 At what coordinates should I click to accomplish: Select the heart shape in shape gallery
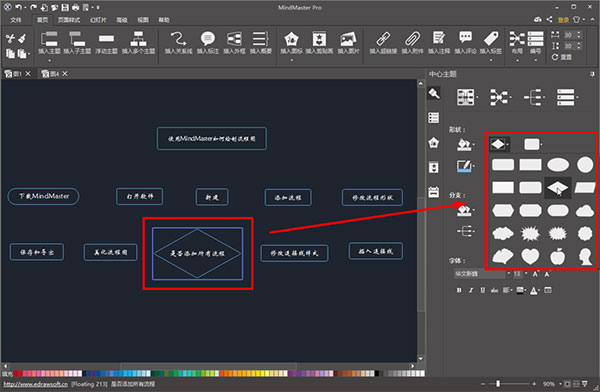(x=530, y=256)
